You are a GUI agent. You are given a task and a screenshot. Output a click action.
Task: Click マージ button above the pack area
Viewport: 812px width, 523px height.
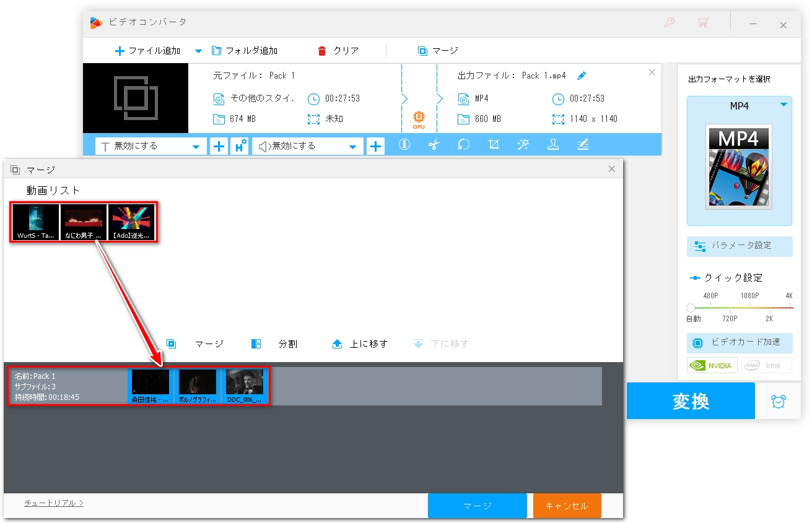[x=196, y=344]
